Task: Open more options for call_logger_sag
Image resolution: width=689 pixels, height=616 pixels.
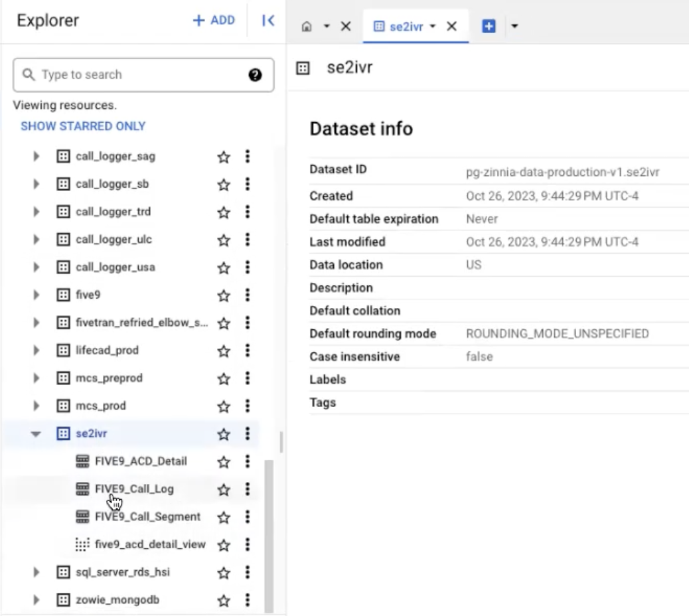Action: (x=248, y=157)
